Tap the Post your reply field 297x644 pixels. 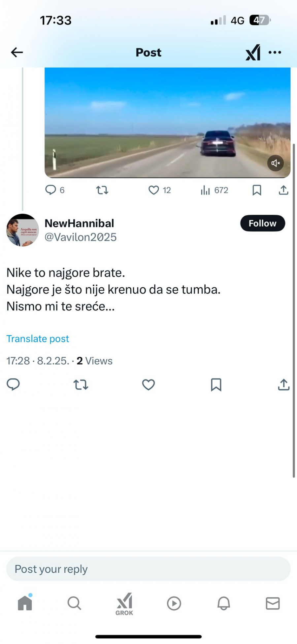click(x=148, y=569)
